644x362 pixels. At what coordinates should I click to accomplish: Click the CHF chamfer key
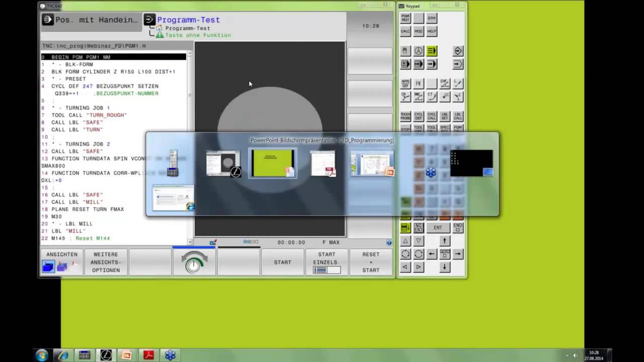click(x=445, y=83)
